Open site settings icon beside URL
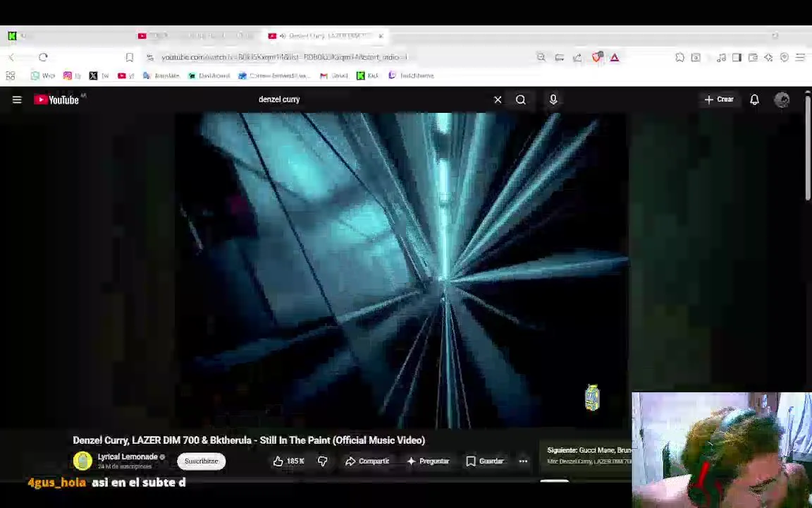The width and height of the screenshot is (812, 508). pos(149,57)
